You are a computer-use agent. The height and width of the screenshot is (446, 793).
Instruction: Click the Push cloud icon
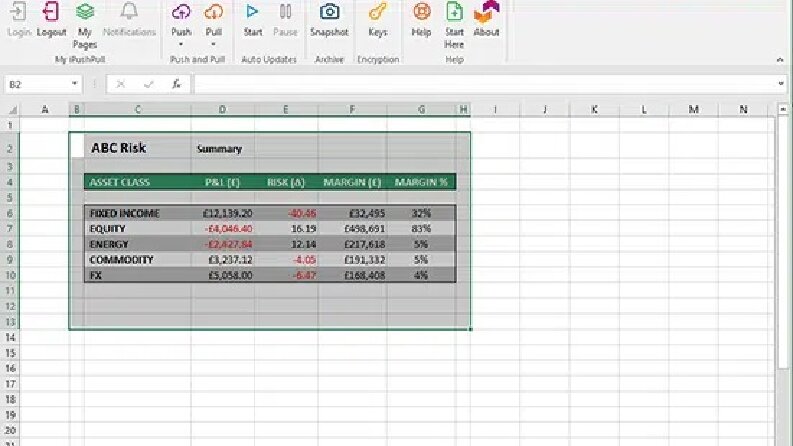pos(181,12)
